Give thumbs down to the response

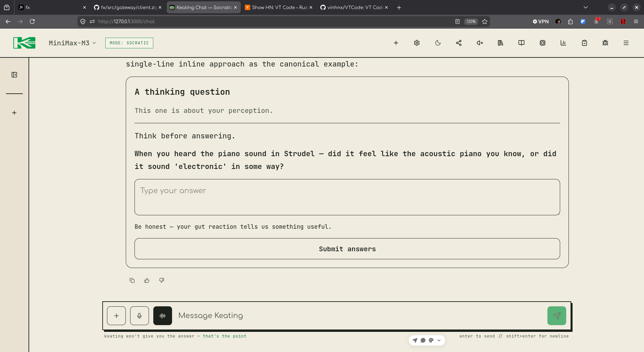pos(162,280)
